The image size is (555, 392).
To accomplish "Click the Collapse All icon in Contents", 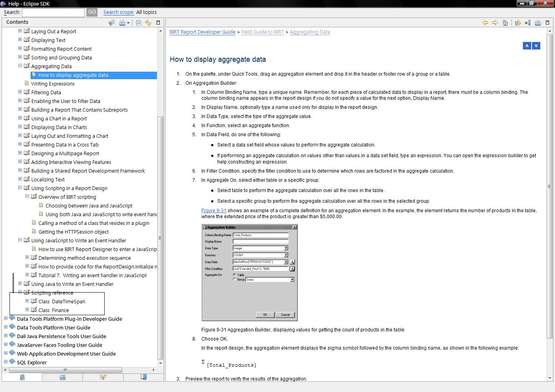I will coord(138,23).
